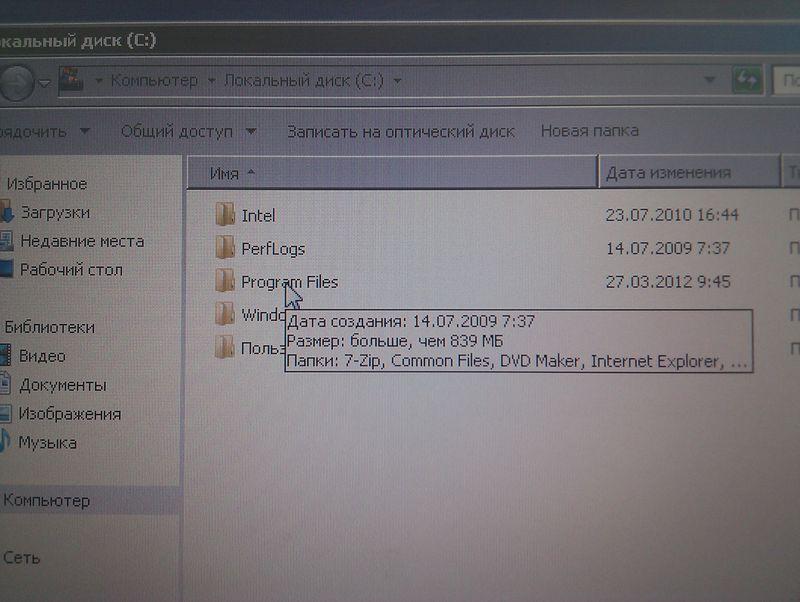Select the Пользователи folder icon
Viewport: 800px width, 602px height.
pos(225,347)
